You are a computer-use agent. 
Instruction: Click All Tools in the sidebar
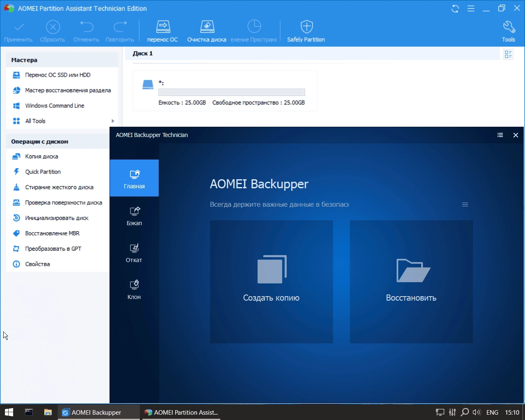[35, 121]
